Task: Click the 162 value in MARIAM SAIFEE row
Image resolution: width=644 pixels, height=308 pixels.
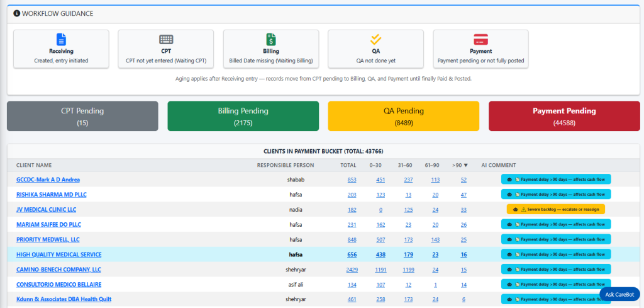Action: 380,225
